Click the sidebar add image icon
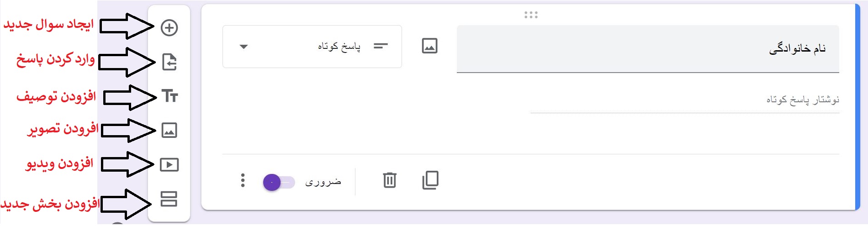Image resolution: width=868 pixels, height=226 pixels. click(169, 130)
